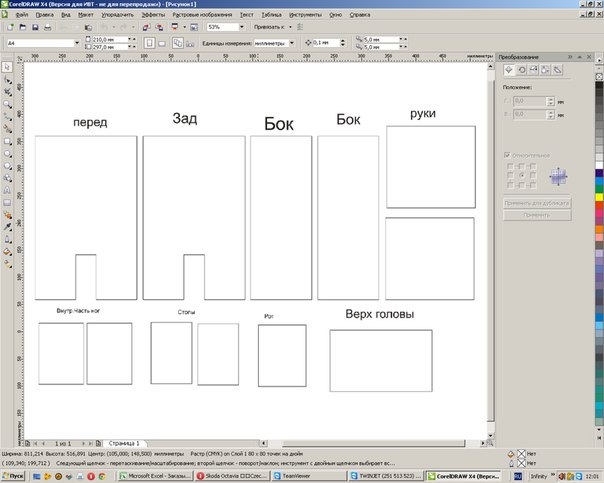Viewport: 604px width, 483px height.
Task: Open the Инструменты menu
Action: 305,15
